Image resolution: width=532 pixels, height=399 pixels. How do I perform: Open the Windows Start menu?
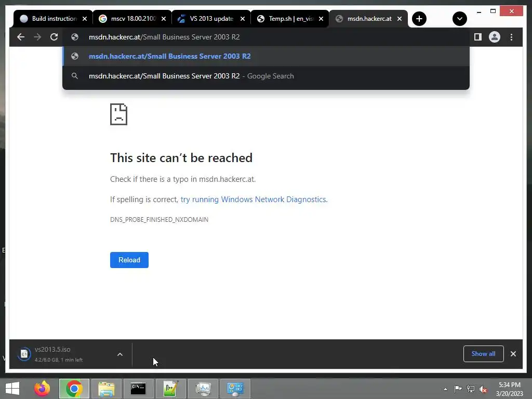coord(12,389)
